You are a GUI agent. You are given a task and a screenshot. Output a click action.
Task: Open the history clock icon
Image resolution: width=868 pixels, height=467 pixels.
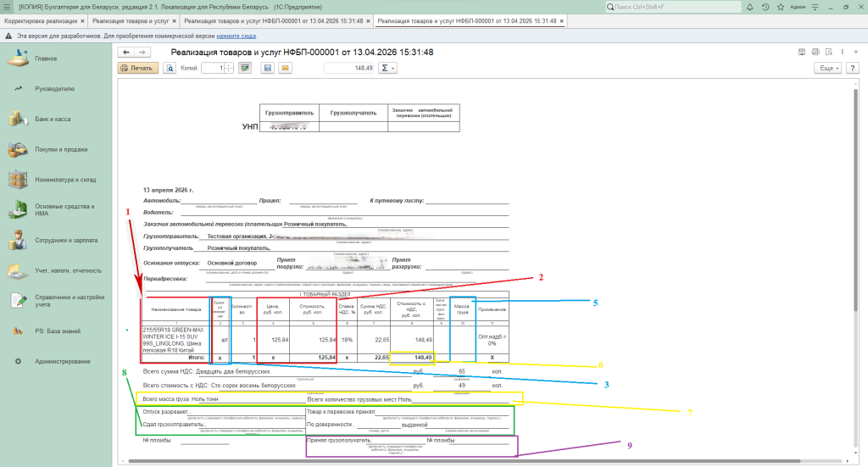pyautogui.click(x=765, y=7)
